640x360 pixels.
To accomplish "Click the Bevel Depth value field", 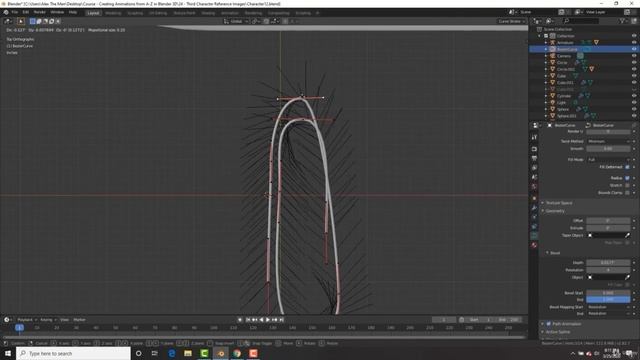I will tap(608, 262).
